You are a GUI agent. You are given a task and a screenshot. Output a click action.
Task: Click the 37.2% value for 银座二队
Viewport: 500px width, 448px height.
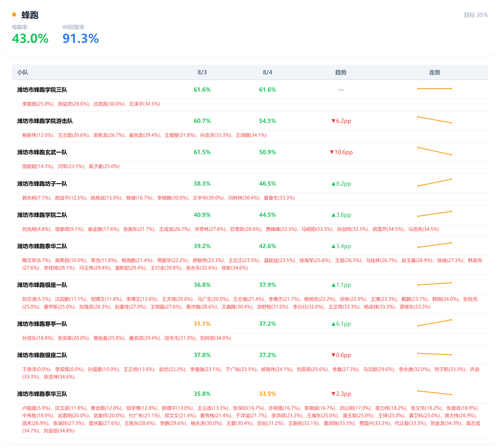[x=267, y=355]
